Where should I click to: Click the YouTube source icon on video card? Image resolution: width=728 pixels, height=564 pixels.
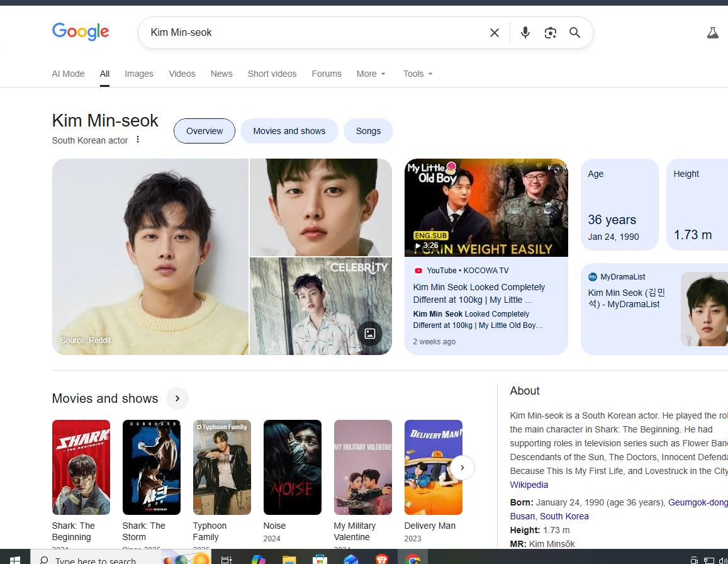418,271
